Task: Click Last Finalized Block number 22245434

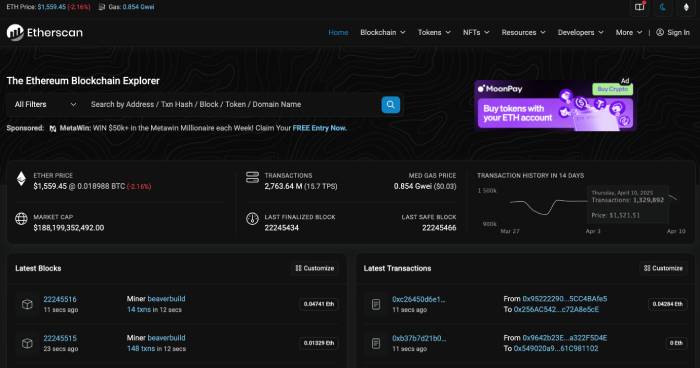Action: point(282,228)
